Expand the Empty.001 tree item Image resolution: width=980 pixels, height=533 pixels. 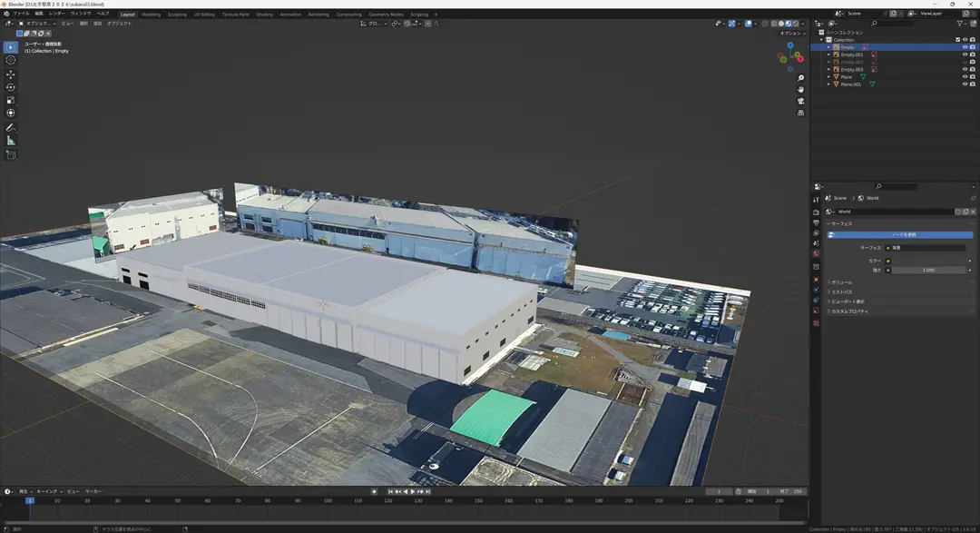coord(828,54)
